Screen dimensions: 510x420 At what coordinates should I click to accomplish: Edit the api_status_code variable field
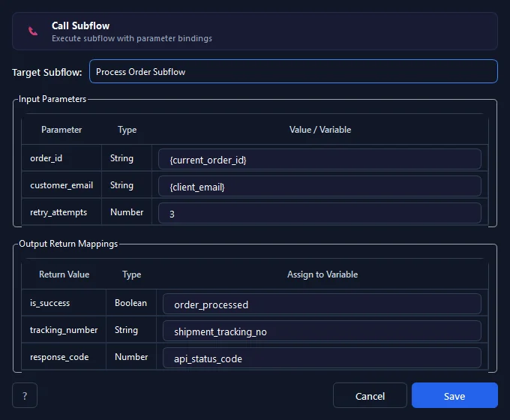(322, 358)
